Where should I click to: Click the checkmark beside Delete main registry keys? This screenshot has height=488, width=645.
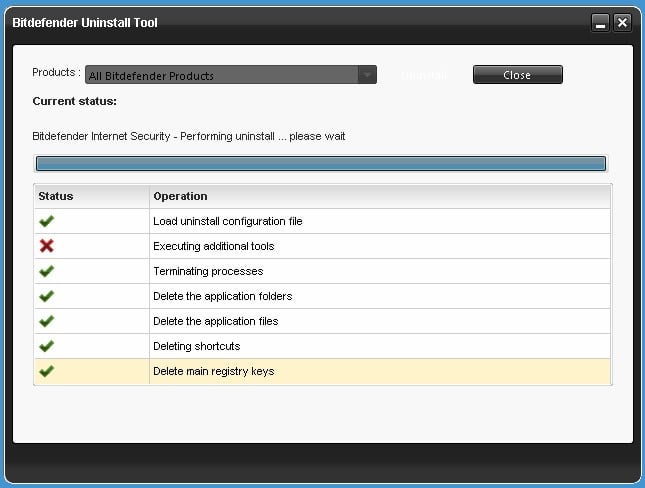pos(46,371)
